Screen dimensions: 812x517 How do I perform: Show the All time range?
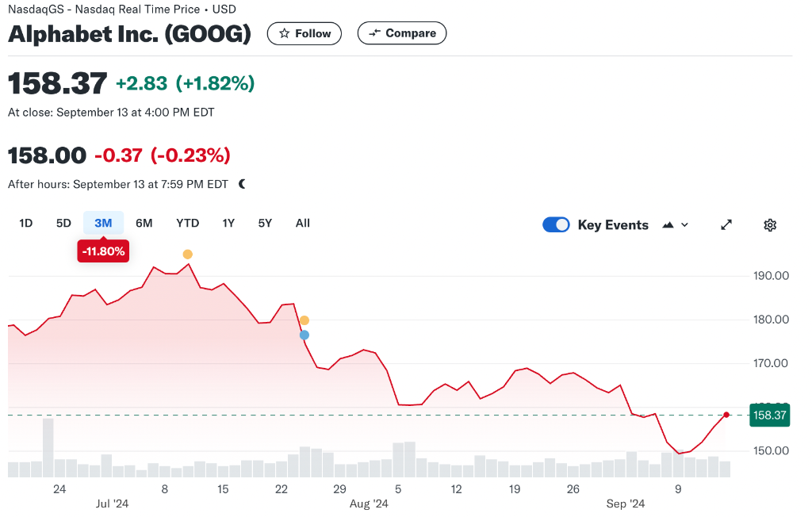pos(302,224)
